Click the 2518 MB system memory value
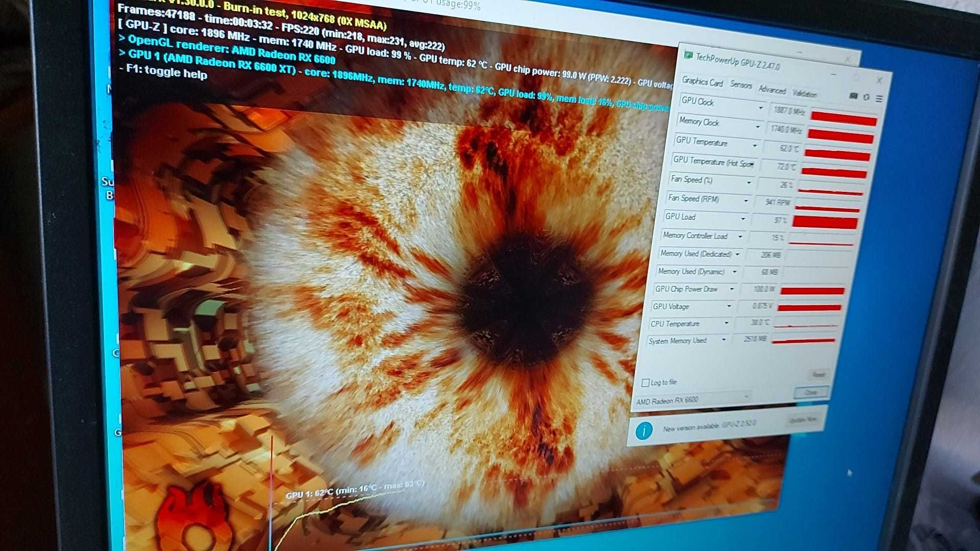 754,339
